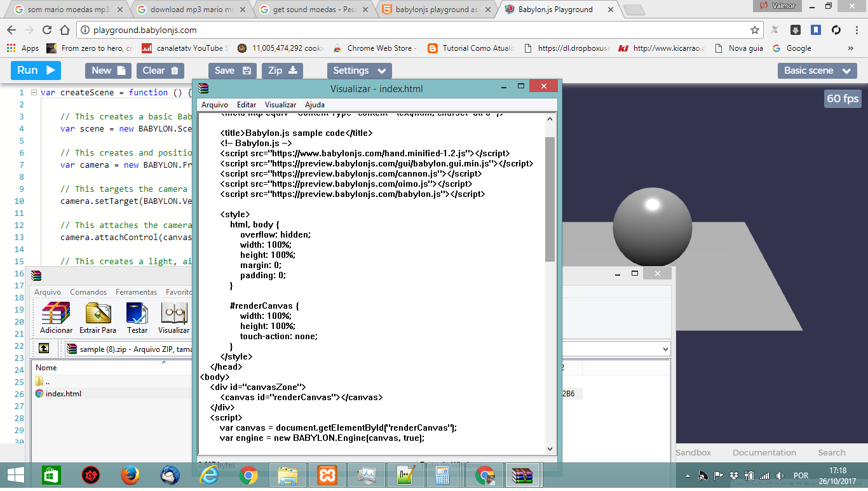Open the Arquivo menu in the Visualizar window
The width and height of the screenshot is (868, 491).
pos(215,105)
